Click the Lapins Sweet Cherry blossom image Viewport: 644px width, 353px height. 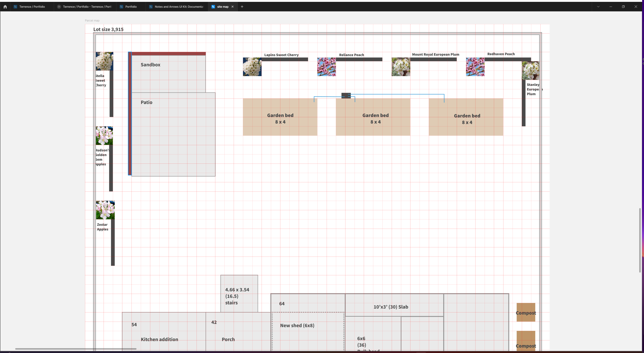click(252, 67)
